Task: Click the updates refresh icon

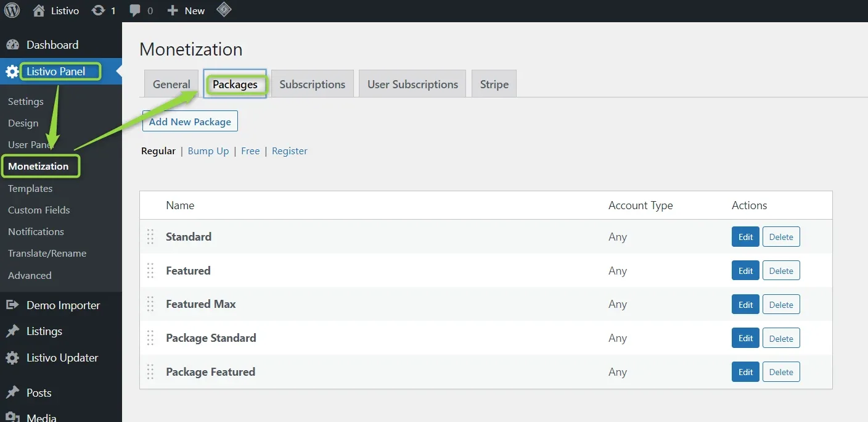Action: click(98, 10)
